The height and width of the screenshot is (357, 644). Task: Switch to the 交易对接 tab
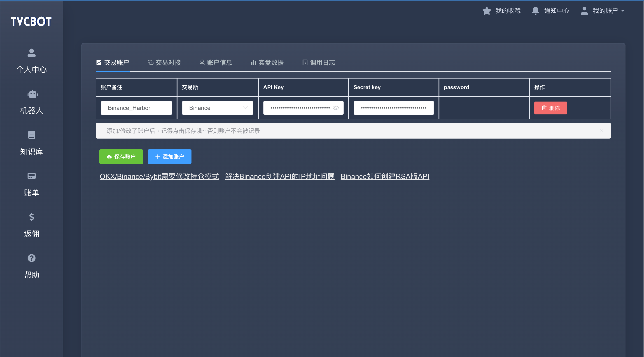coord(164,63)
